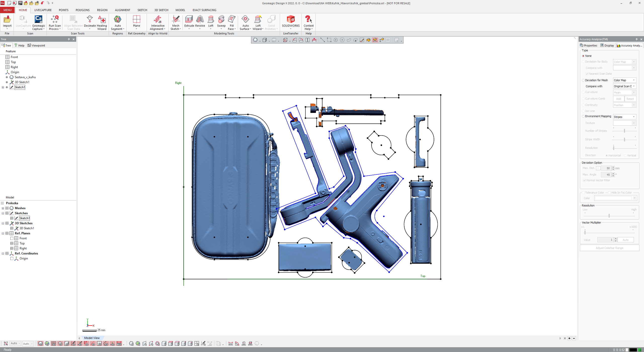The height and width of the screenshot is (352, 644).
Task: Click the Viewpoint tab in Tree panel
Action: [x=36, y=46]
